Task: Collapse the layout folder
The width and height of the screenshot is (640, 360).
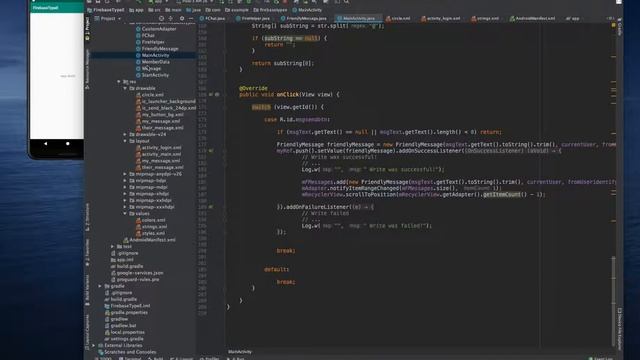Action: tap(125, 141)
